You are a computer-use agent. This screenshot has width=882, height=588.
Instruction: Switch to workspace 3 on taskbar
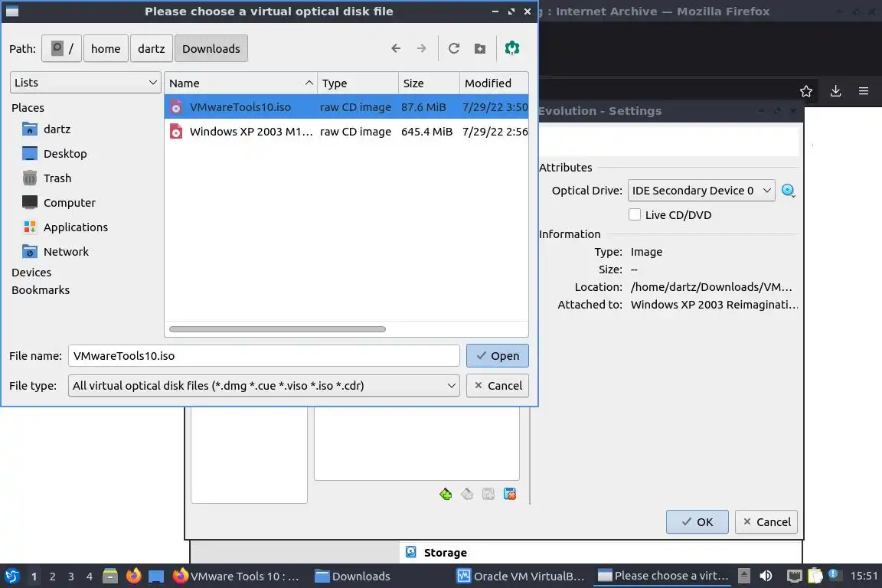71,577
